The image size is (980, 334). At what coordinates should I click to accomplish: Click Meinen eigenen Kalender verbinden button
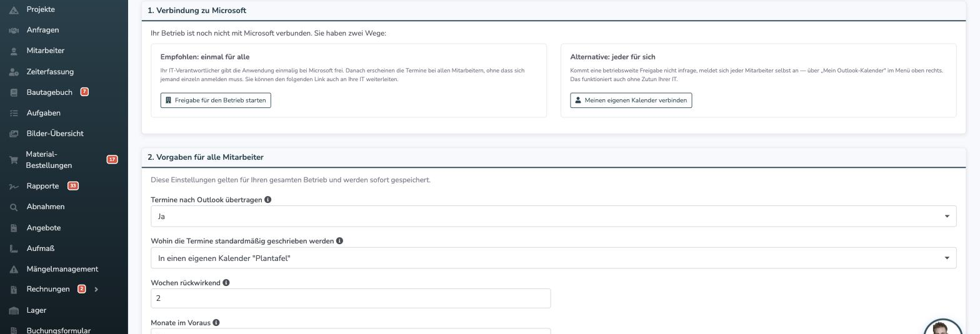pyautogui.click(x=631, y=101)
